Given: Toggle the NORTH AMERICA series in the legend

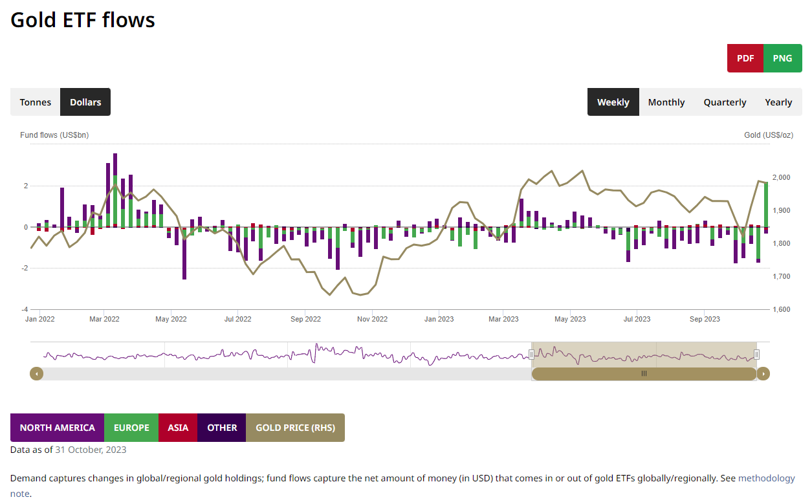Looking at the screenshot, I should 57,428.
